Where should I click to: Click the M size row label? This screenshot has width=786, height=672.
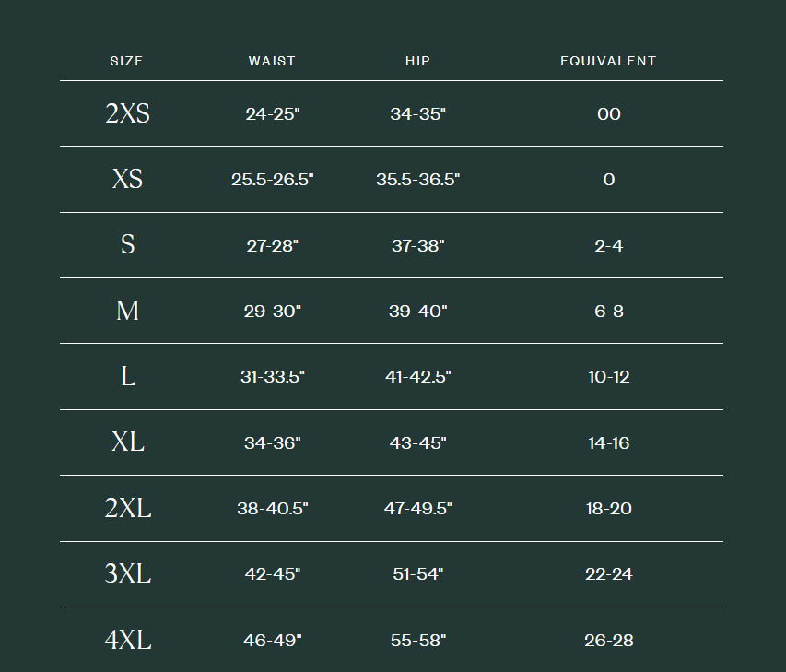coord(127,311)
